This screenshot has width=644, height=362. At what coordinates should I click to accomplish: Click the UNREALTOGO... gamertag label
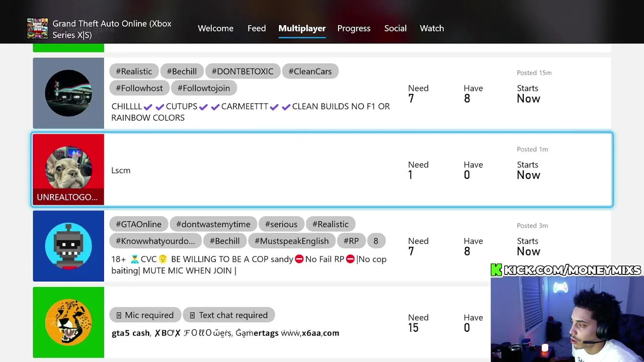pyautogui.click(x=67, y=197)
